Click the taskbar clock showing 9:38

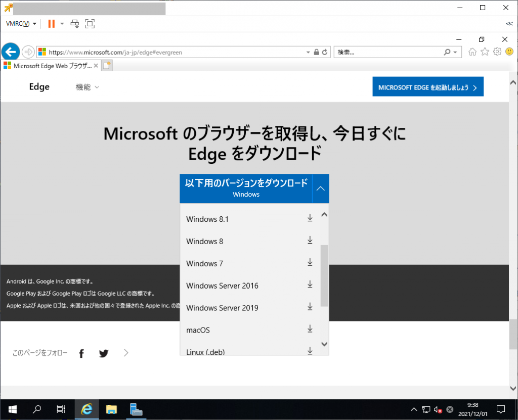coord(473,409)
